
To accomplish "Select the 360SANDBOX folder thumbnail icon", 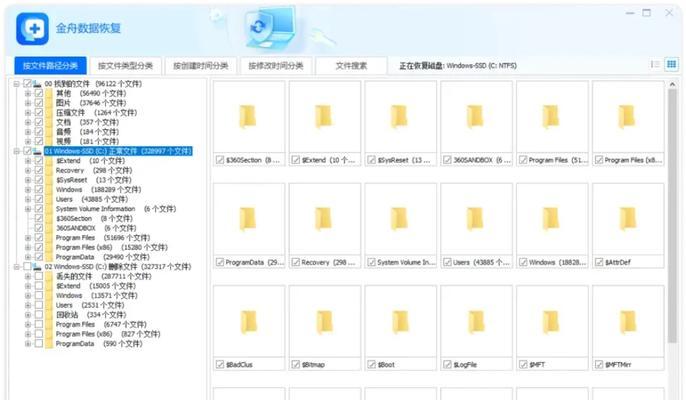I will (x=475, y=117).
